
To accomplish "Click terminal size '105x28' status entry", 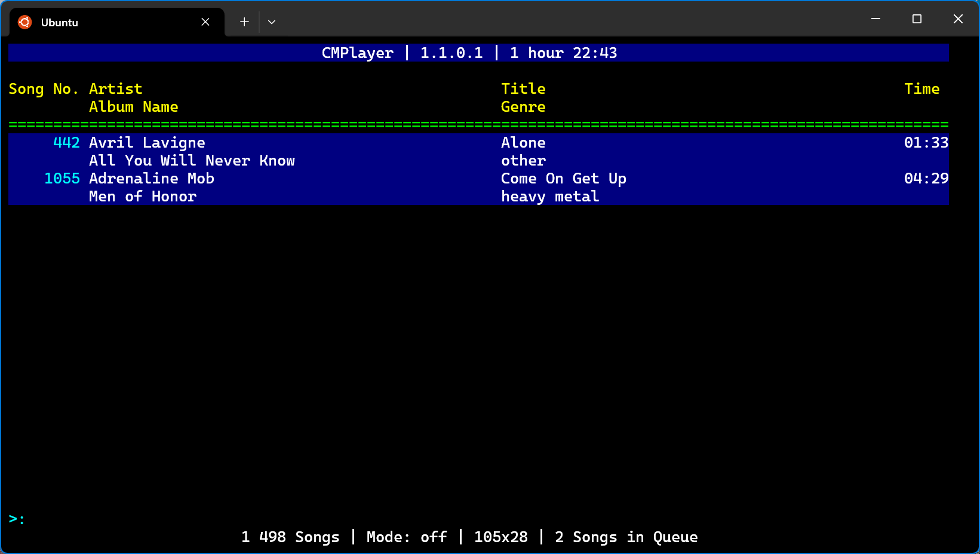I will [501, 537].
